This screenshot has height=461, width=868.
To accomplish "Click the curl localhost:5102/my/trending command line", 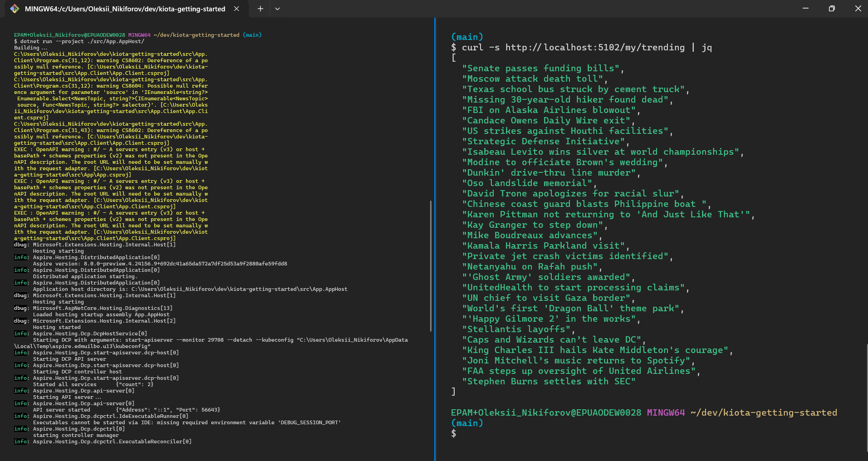I will tap(581, 47).
